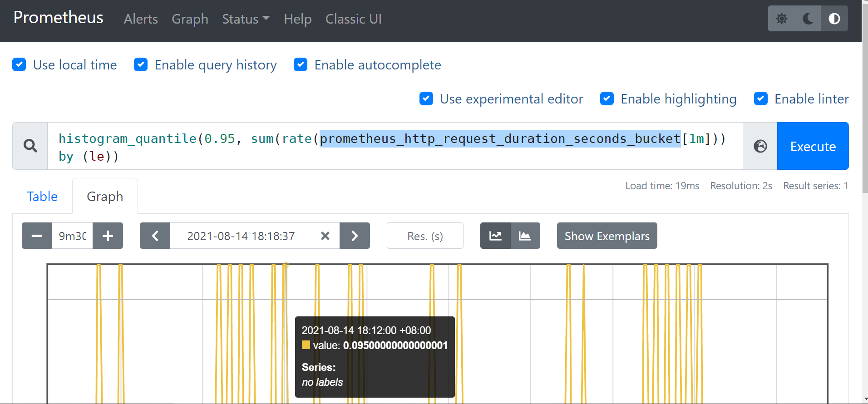The height and width of the screenshot is (404, 868).
Task: Toggle Use local time checkbox
Action: click(19, 64)
